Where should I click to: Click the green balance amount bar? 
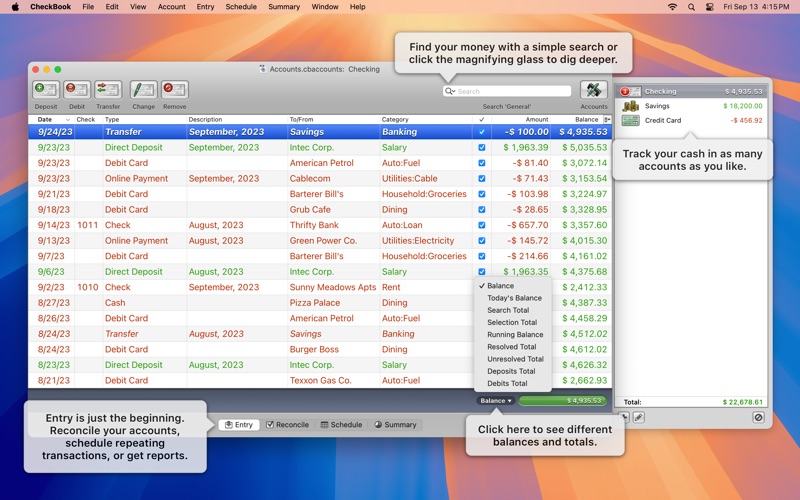pos(562,401)
